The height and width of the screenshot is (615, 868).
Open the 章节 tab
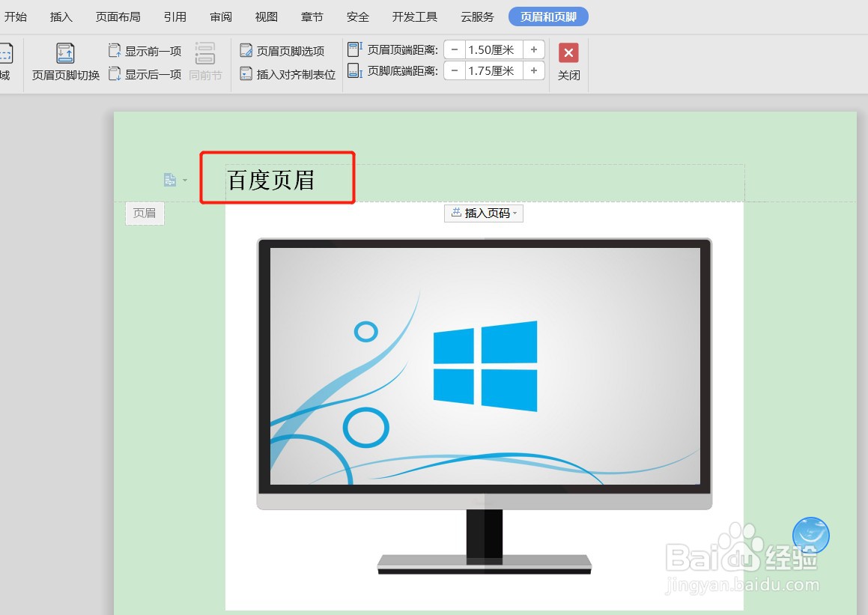312,16
